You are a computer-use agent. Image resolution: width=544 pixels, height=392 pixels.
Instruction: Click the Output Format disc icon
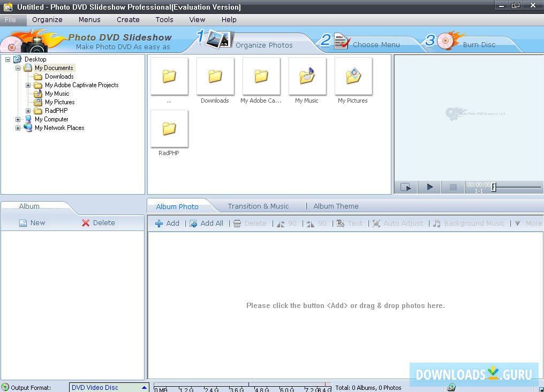(5, 387)
